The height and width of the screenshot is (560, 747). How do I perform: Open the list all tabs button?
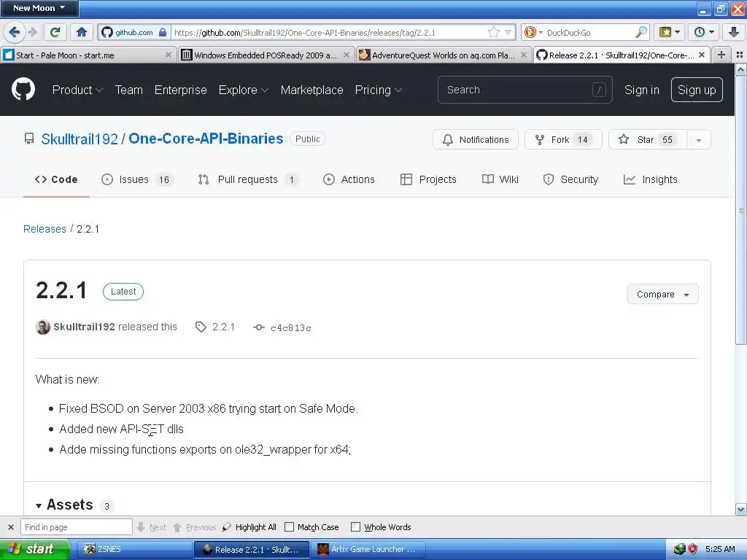pos(740,55)
